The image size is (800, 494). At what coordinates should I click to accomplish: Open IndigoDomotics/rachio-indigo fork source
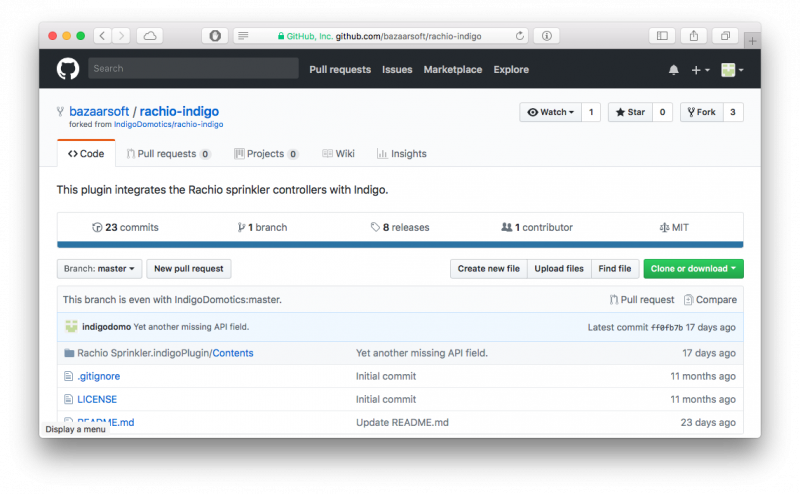tap(168, 124)
